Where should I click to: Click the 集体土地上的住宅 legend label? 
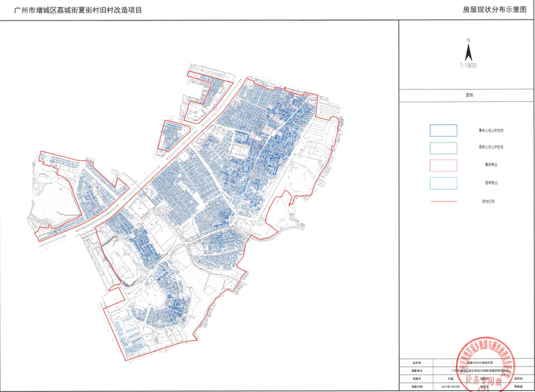tap(491, 130)
